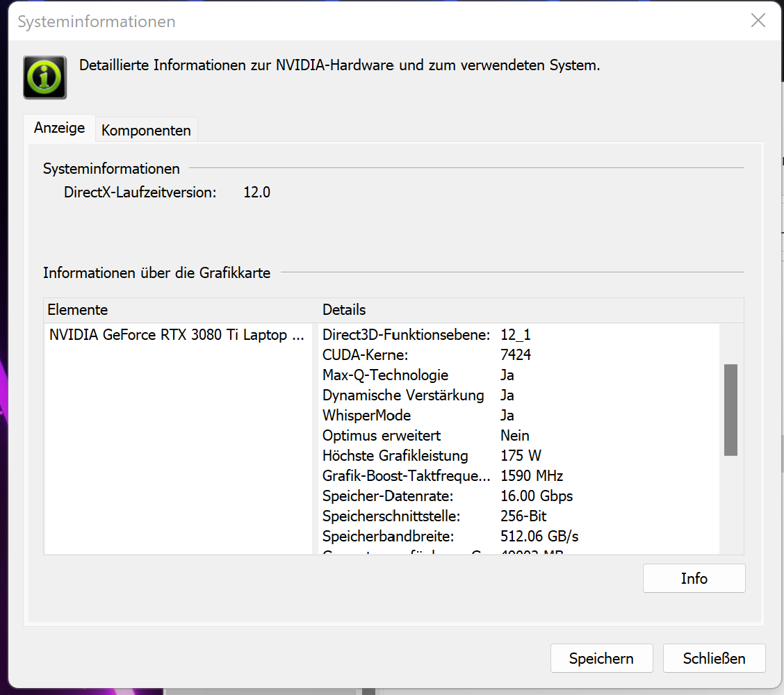Click the Optimus erweitert row
The image size is (784, 695).
[425, 436]
